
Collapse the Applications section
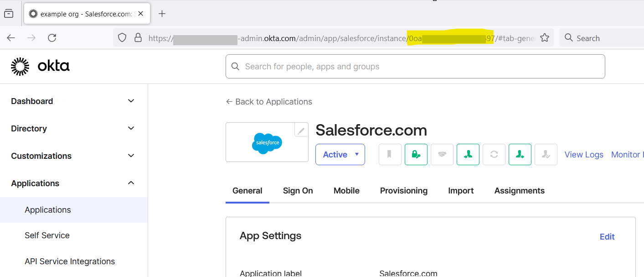click(131, 183)
